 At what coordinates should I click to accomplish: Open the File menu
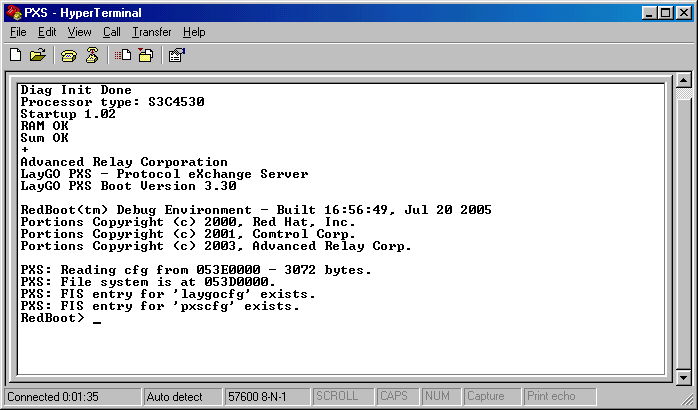[x=18, y=32]
